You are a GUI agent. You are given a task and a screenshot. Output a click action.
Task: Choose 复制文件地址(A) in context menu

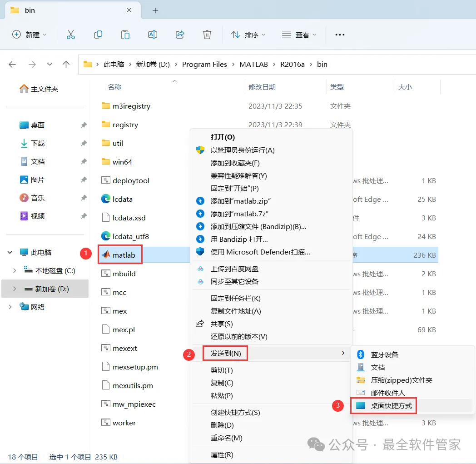[x=236, y=311]
